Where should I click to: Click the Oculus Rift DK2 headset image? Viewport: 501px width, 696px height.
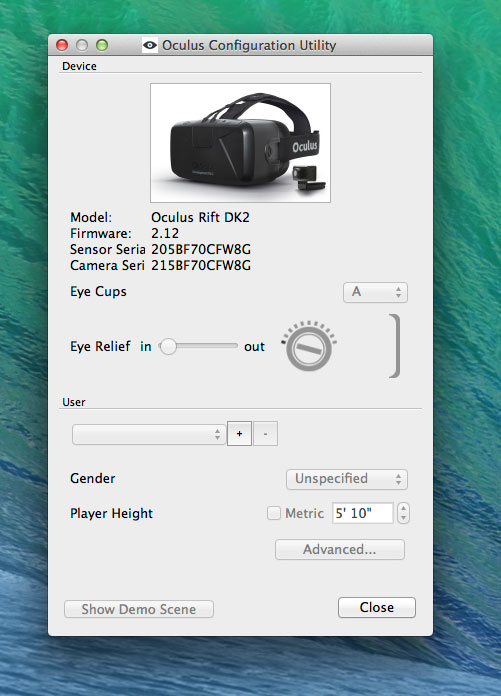click(241, 143)
